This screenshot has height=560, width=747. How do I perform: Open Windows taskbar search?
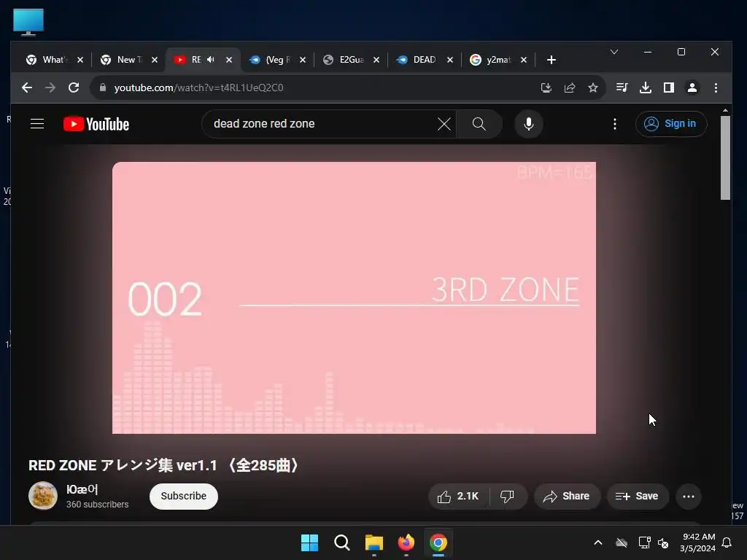(x=341, y=542)
